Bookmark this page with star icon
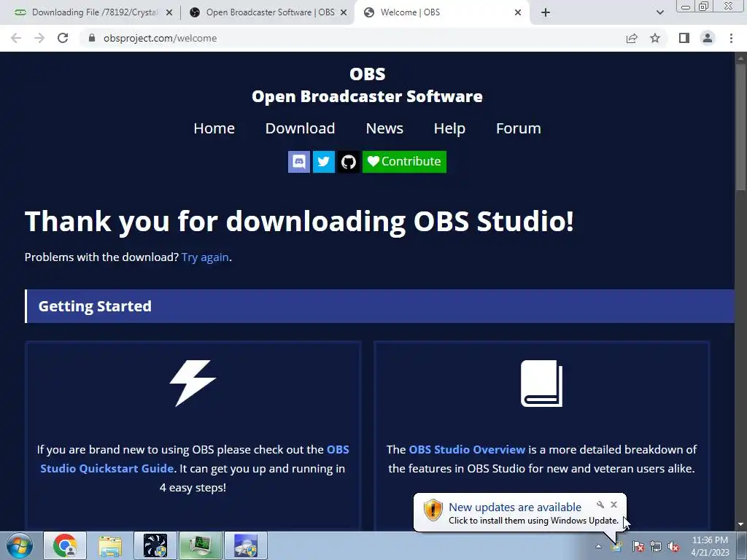This screenshot has width=747, height=560. click(x=655, y=38)
